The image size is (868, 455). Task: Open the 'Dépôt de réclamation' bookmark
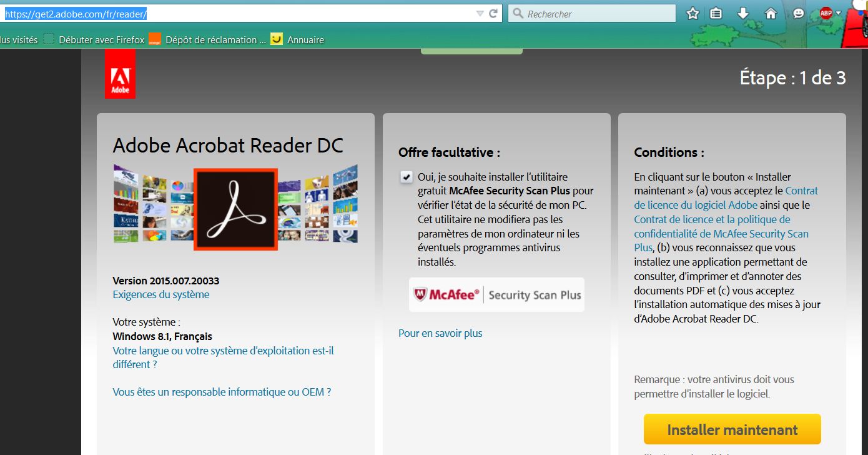pos(207,39)
